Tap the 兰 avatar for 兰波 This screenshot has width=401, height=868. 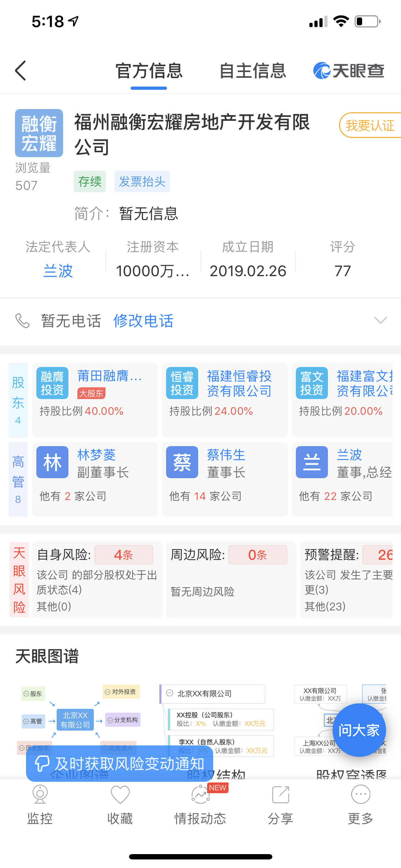312,462
